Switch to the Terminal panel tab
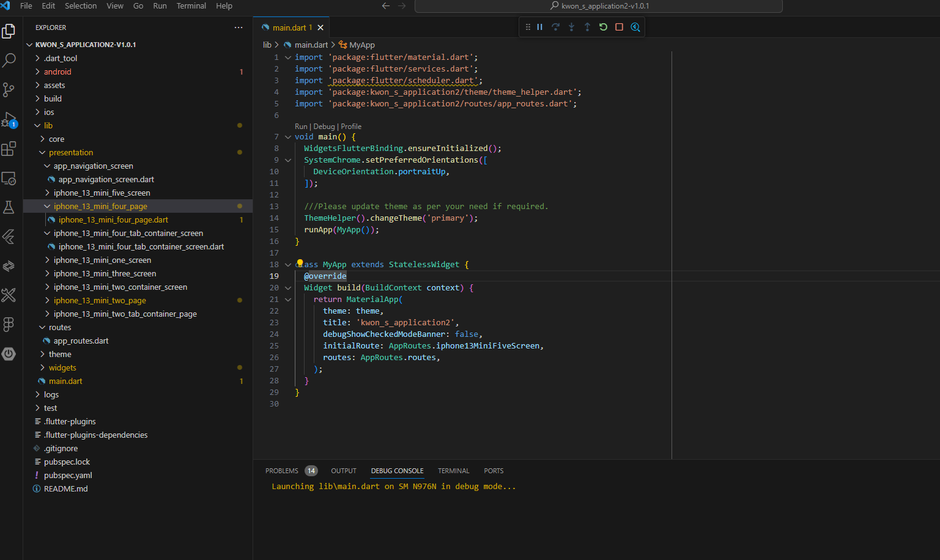The height and width of the screenshot is (560, 940). tap(454, 471)
